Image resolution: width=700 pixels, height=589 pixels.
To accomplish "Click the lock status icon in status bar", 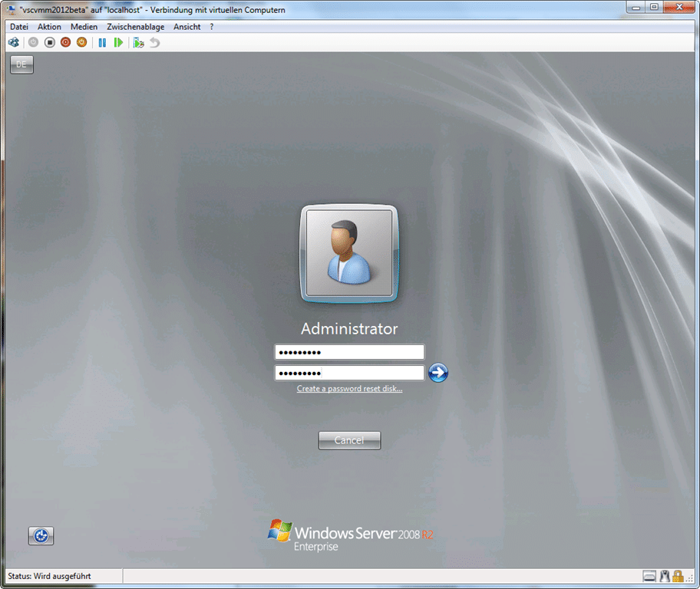I will [679, 577].
